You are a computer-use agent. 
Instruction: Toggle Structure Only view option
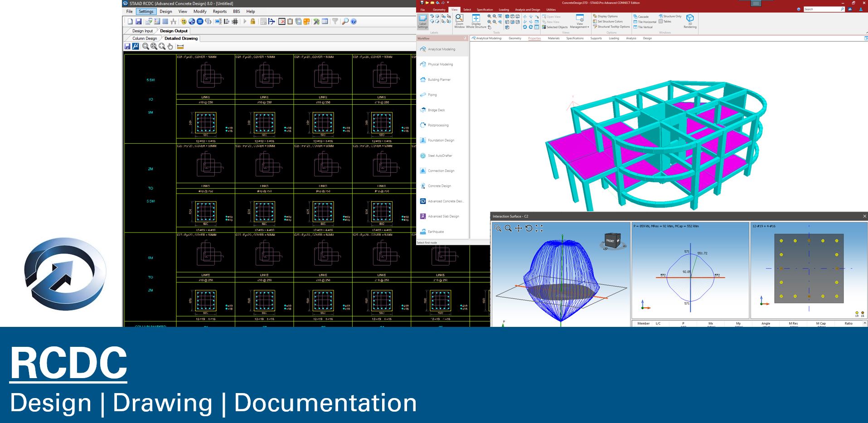[670, 16]
